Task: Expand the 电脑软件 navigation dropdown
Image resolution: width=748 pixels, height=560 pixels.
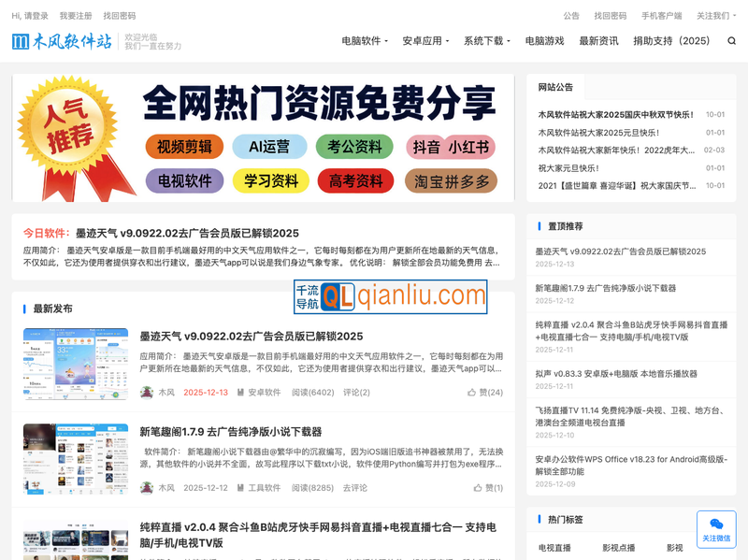Action: point(362,41)
